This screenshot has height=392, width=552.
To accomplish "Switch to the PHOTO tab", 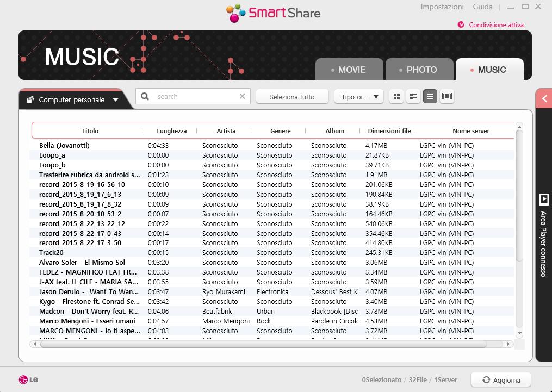I will [x=419, y=70].
